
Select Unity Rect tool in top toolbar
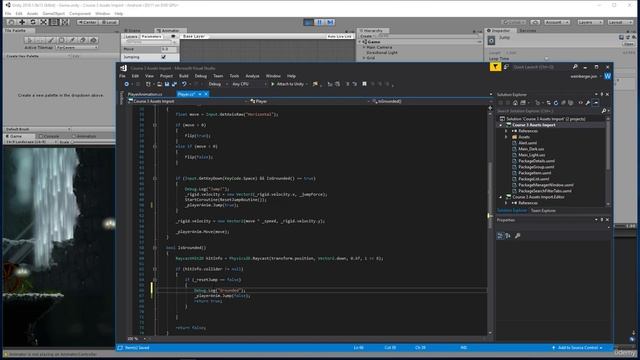pos(54,22)
